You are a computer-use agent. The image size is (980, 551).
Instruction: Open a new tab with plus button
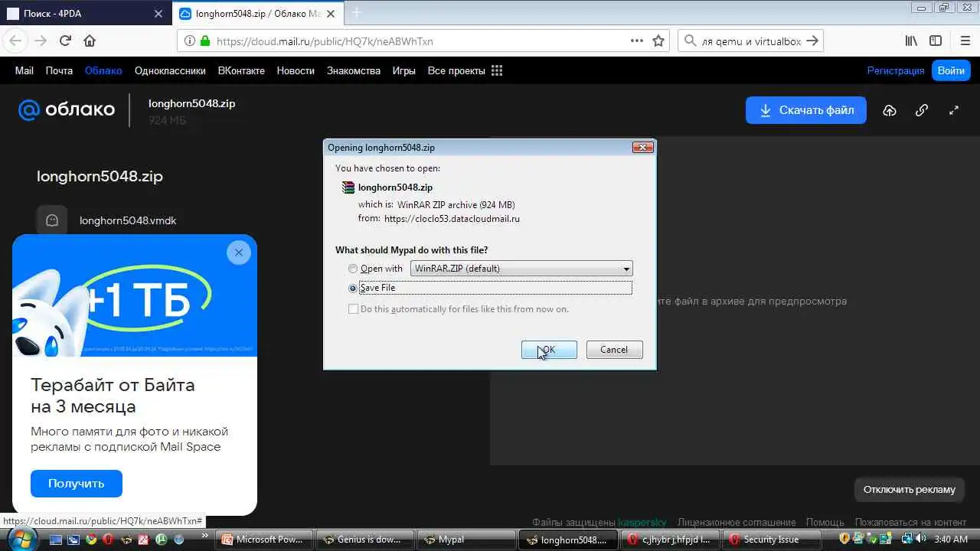click(357, 13)
